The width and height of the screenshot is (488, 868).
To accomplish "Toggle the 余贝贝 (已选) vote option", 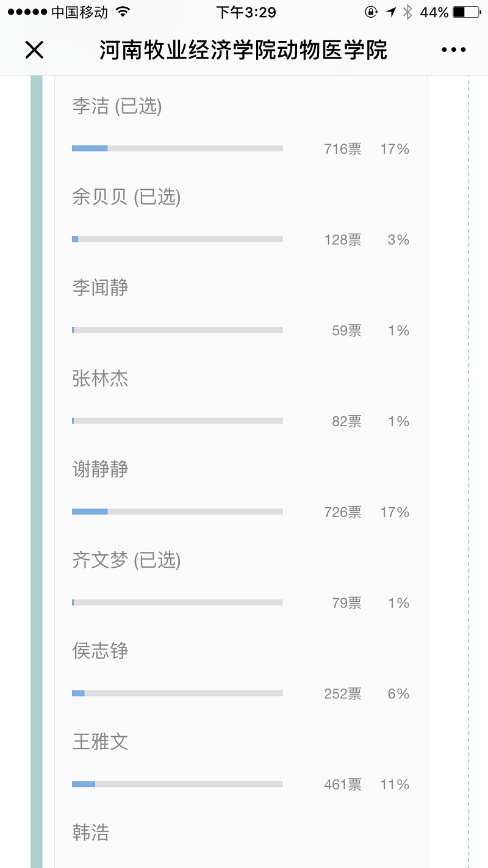I will point(126,197).
